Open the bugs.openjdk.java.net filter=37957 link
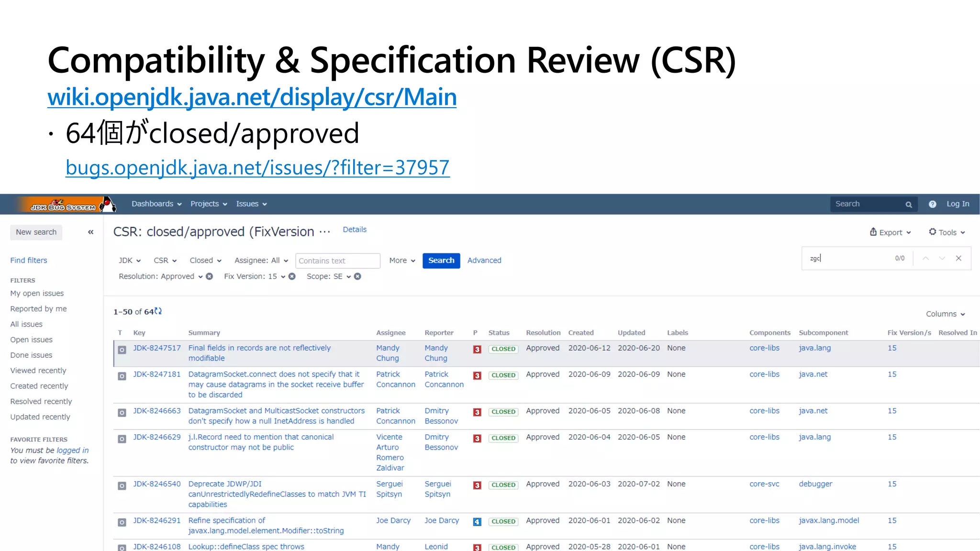Image resolution: width=980 pixels, height=551 pixels. 257,168
